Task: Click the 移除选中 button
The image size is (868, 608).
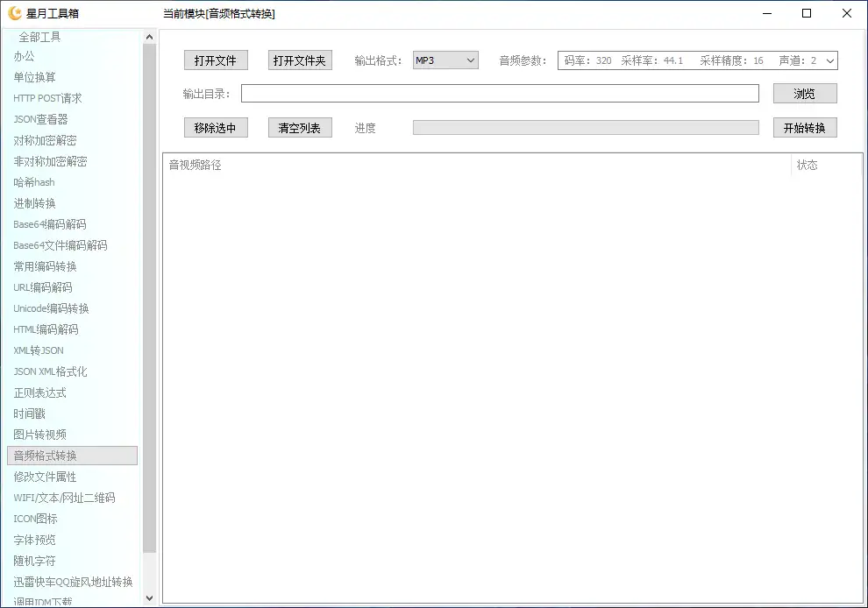Action: [x=216, y=128]
